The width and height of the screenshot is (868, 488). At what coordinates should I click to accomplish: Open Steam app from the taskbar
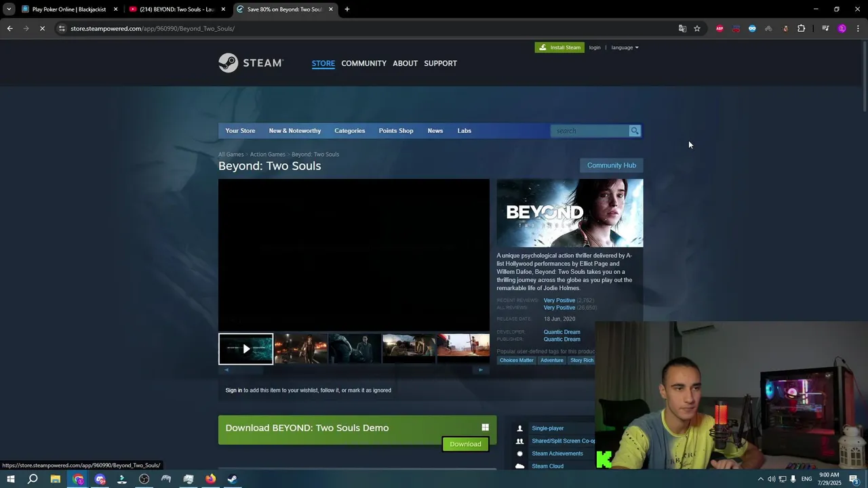point(233,479)
